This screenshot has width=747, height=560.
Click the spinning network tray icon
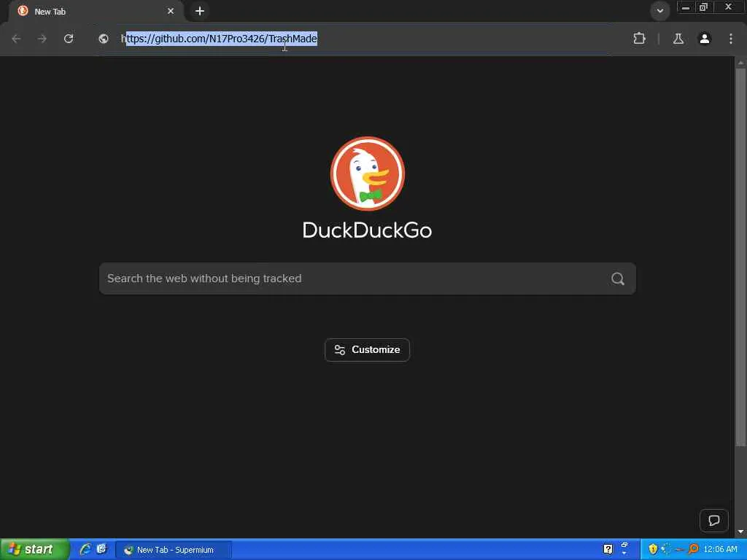pyautogui.click(x=666, y=550)
